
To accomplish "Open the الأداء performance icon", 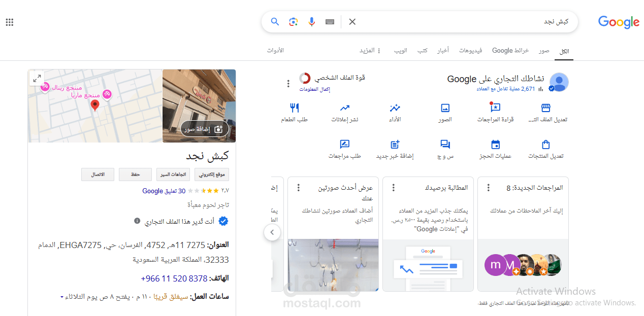I will (395, 108).
